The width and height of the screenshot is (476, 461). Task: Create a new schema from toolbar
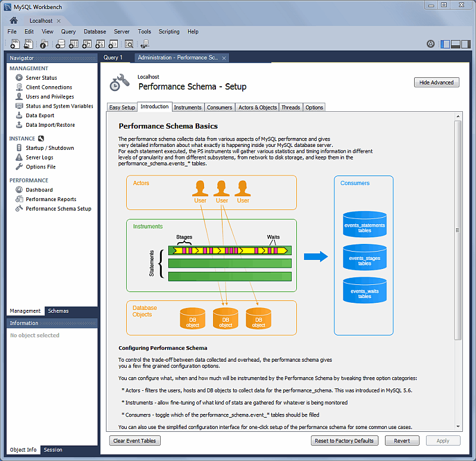pyautogui.click(x=61, y=44)
